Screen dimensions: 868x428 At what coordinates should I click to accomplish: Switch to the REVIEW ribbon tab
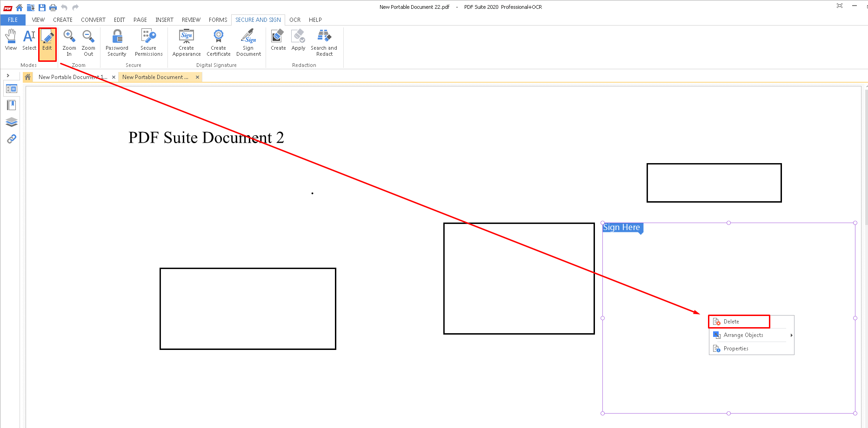191,20
